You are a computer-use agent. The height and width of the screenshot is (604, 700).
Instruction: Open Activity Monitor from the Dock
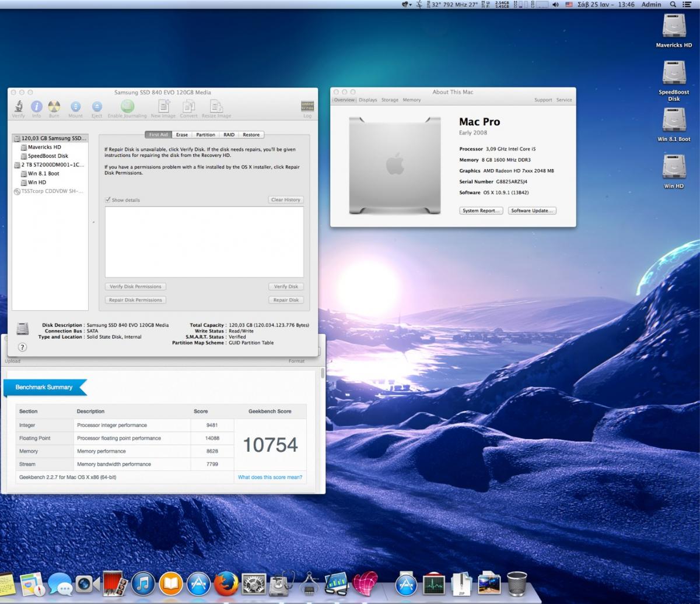(x=434, y=584)
